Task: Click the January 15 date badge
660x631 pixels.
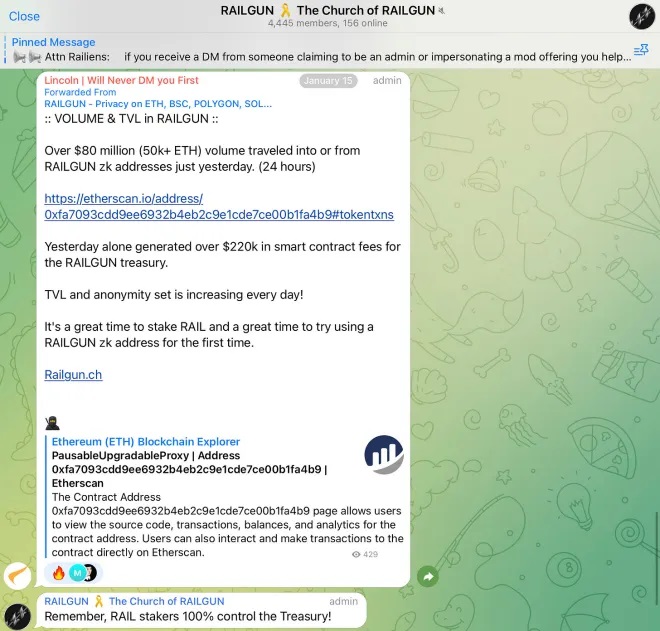Action: click(327, 81)
